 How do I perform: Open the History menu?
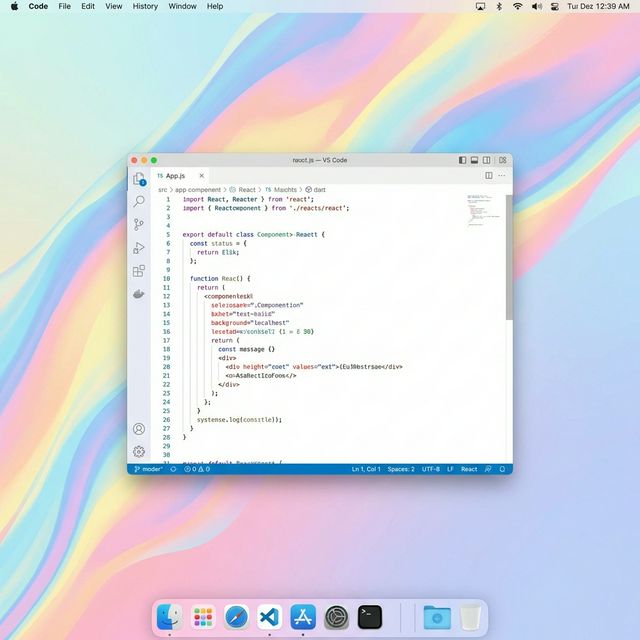point(145,6)
